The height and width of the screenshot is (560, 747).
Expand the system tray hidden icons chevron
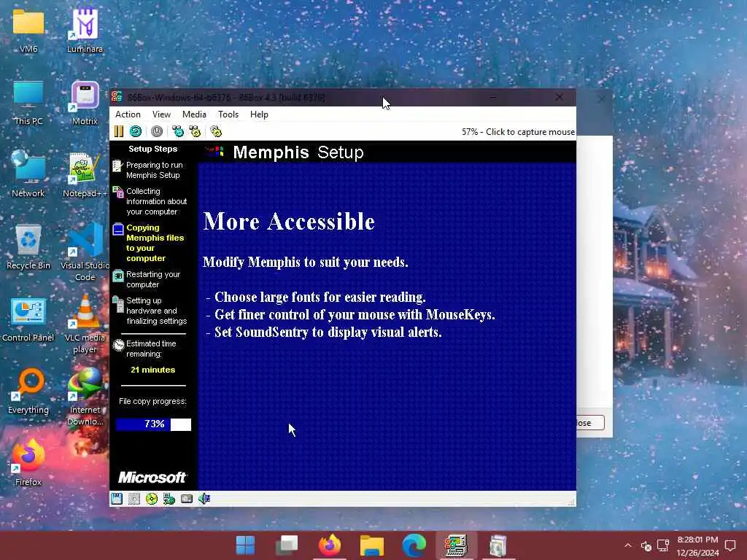(628, 545)
